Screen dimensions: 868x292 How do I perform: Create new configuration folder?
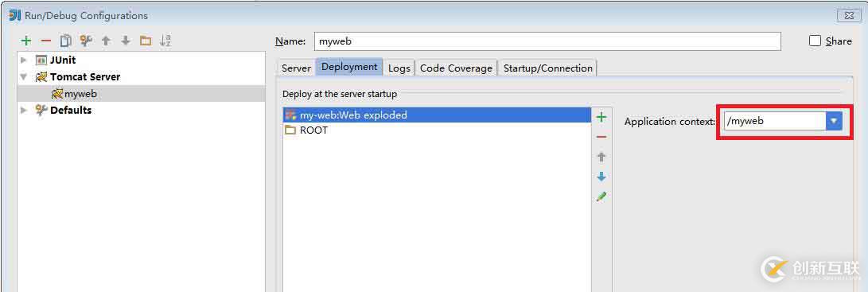pyautogui.click(x=146, y=41)
